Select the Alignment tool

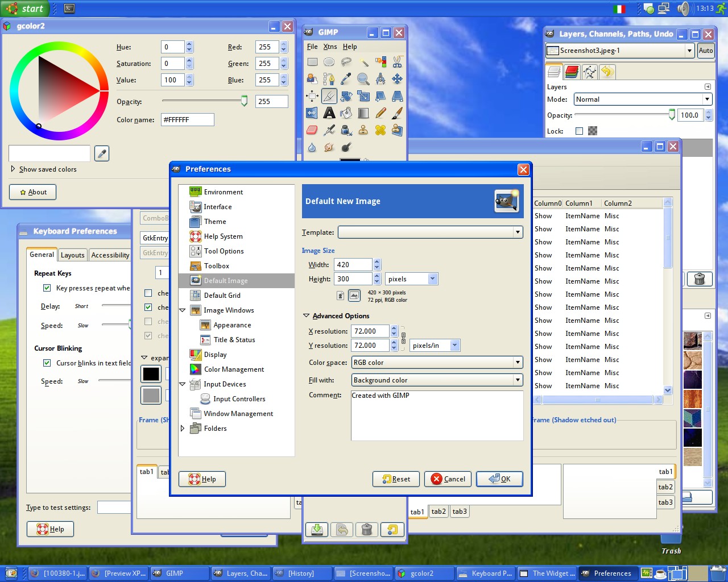pyautogui.click(x=312, y=96)
